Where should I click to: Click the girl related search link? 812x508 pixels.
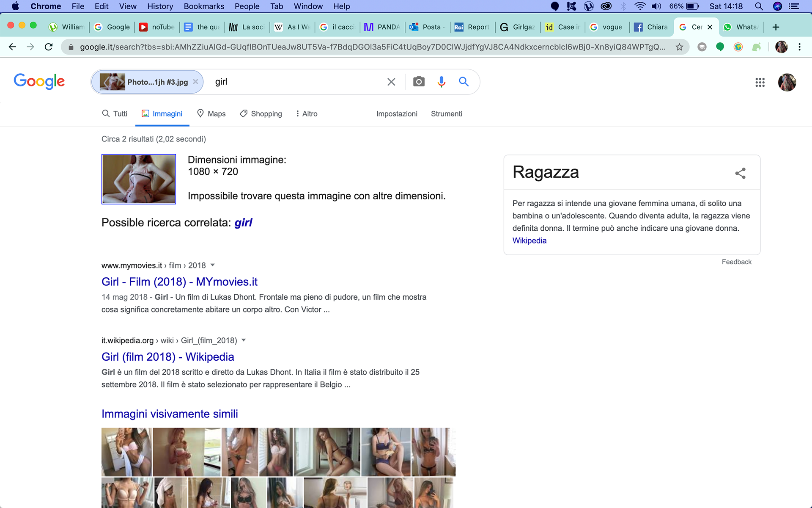pos(243,223)
